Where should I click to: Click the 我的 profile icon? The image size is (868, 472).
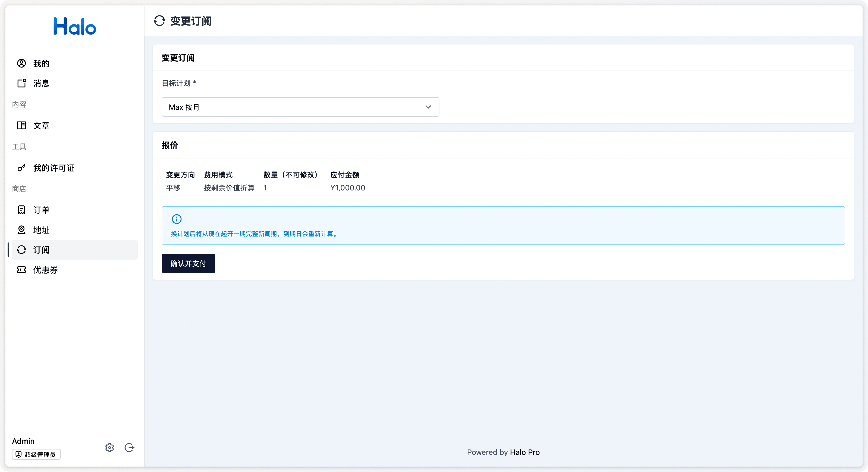point(22,63)
